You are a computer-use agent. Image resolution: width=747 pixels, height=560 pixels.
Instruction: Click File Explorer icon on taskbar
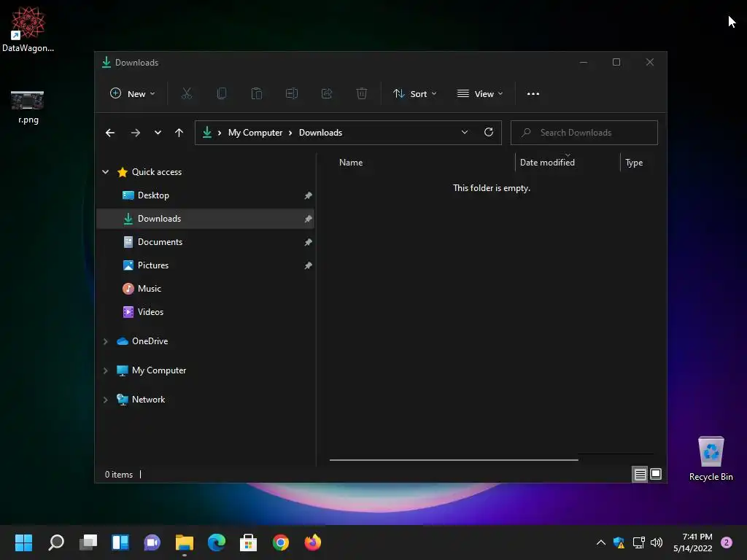point(185,542)
